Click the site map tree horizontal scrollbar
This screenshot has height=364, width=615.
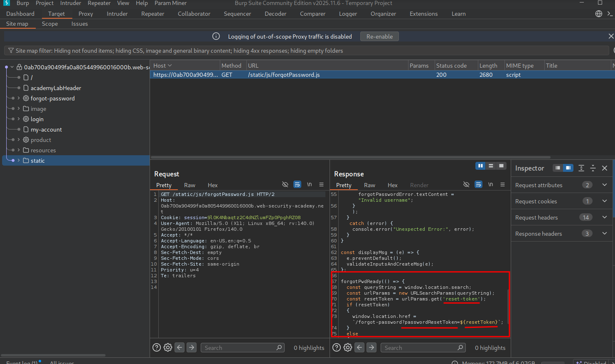point(53,355)
